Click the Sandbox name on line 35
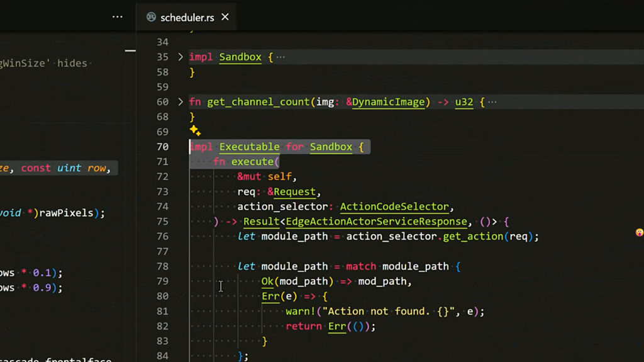Viewport: 644px width, 362px height. coord(240,57)
